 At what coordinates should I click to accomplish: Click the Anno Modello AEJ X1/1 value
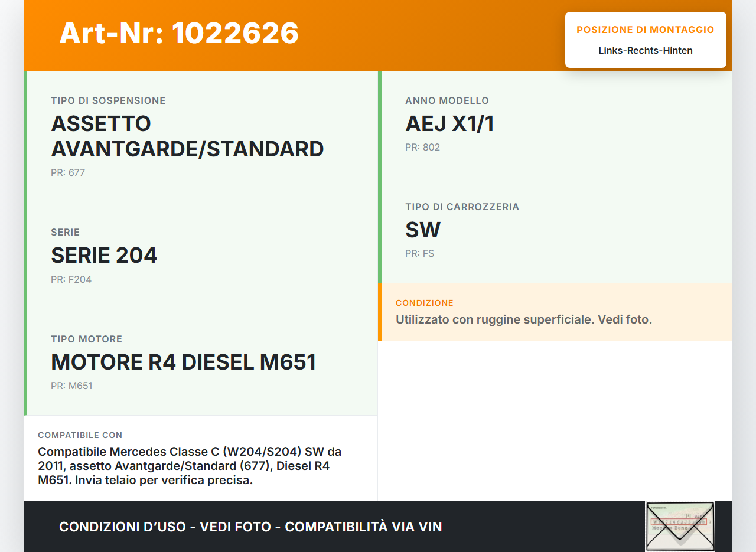(x=449, y=124)
